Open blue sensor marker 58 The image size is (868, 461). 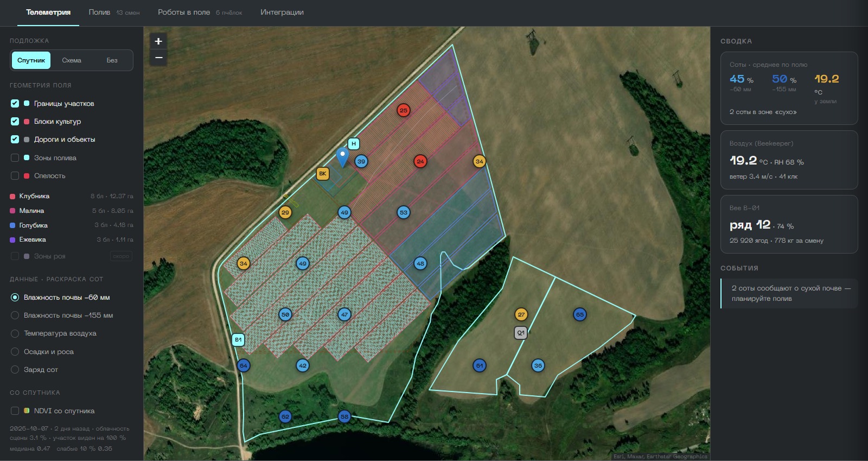(344, 416)
